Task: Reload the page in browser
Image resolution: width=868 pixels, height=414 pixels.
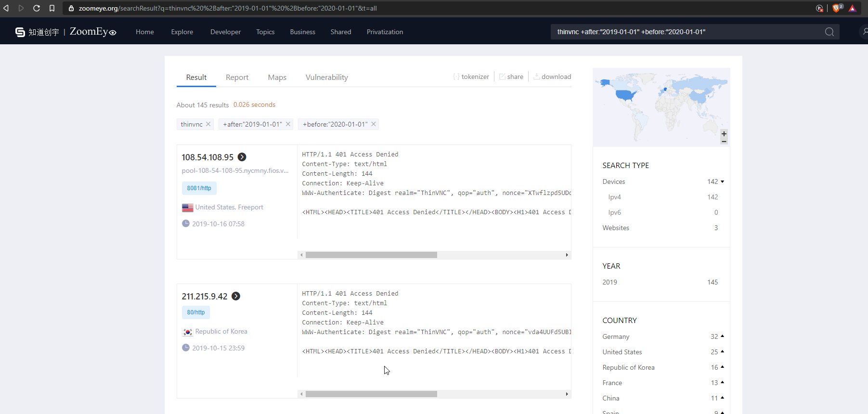Action: 37,8
